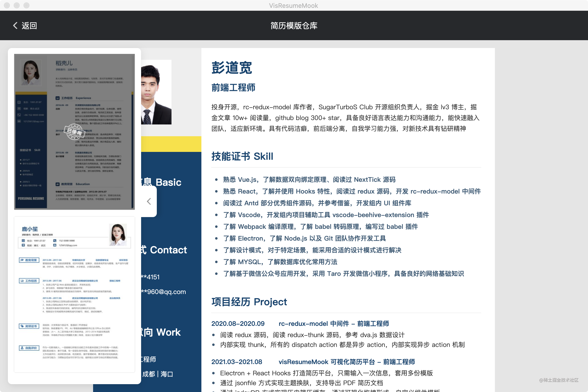The height and width of the screenshot is (392, 588).
Task: Click the red window close button
Action: tap(7, 5)
